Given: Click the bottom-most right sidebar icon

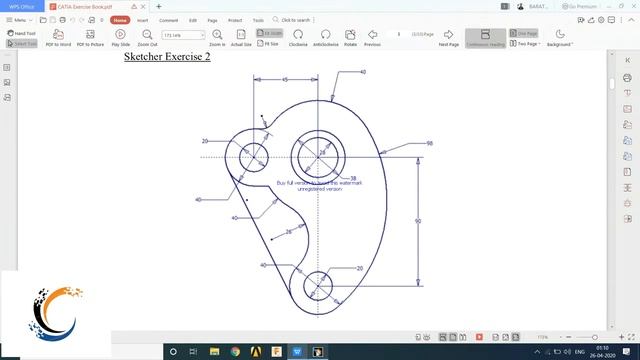Looking at the screenshot, I should click(627, 219).
